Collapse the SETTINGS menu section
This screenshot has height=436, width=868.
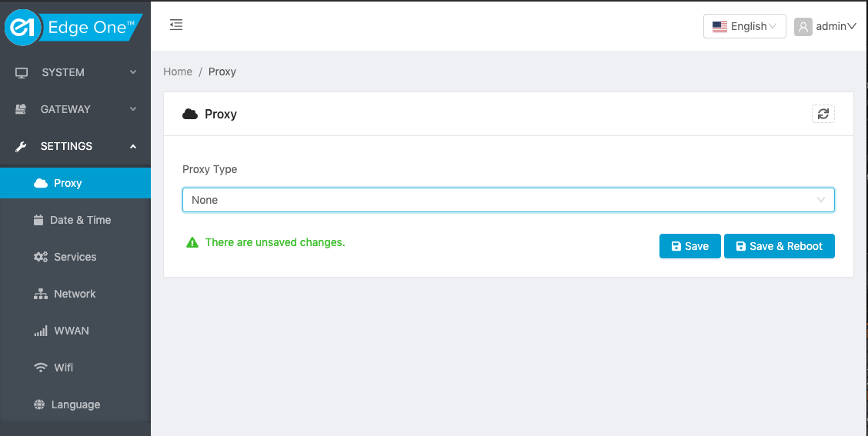[x=75, y=146]
